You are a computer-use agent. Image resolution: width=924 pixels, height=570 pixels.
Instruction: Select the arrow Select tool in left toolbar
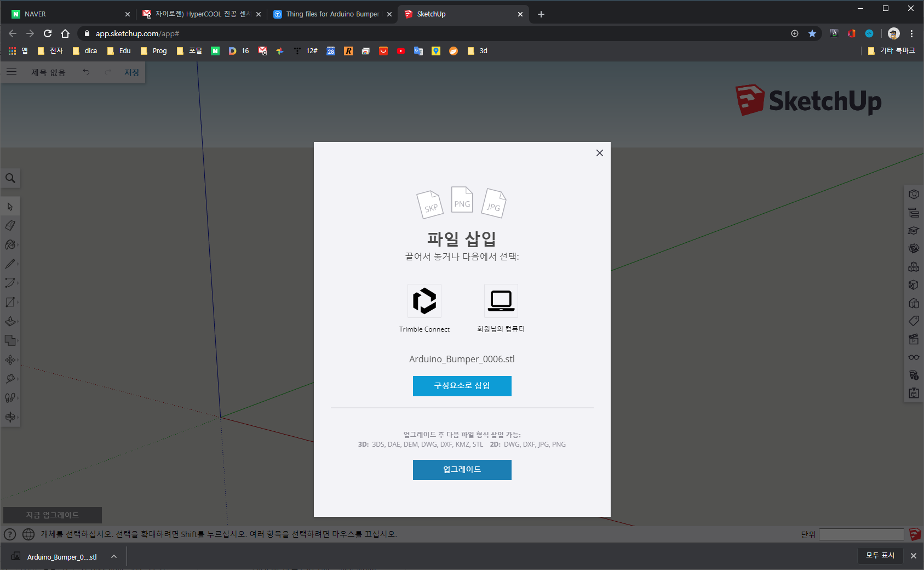pos(10,207)
